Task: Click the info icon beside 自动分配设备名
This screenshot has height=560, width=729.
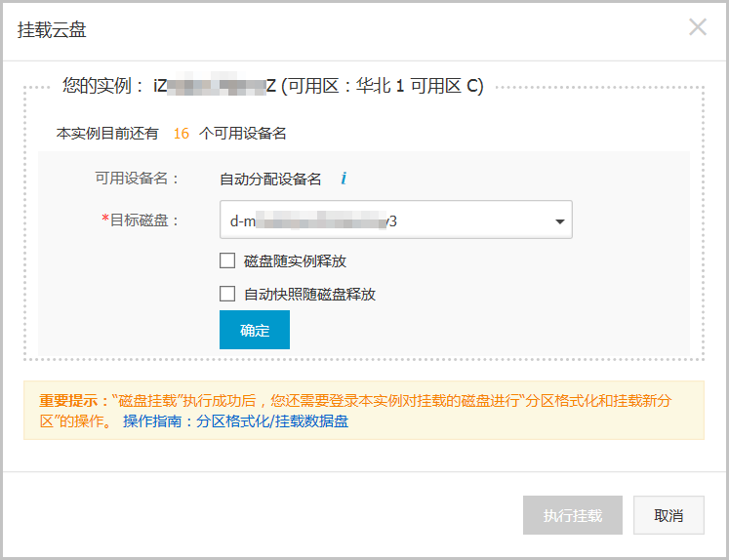Action: 344,179
